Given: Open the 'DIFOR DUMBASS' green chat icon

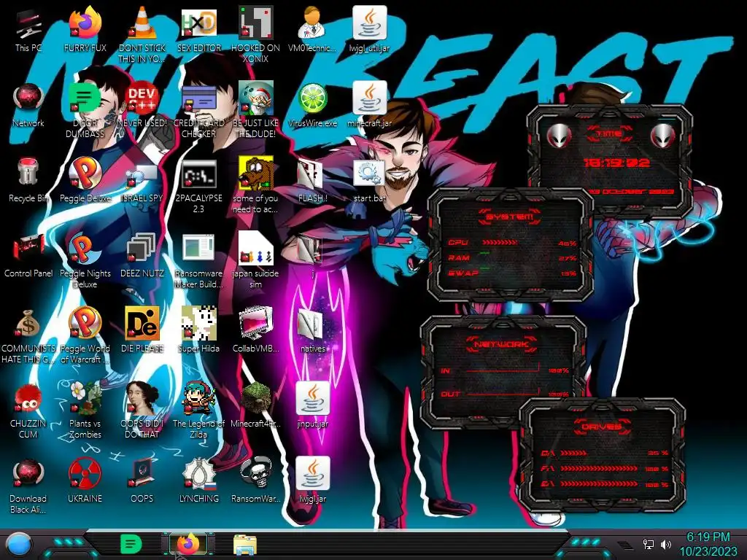Looking at the screenshot, I should (x=85, y=99).
